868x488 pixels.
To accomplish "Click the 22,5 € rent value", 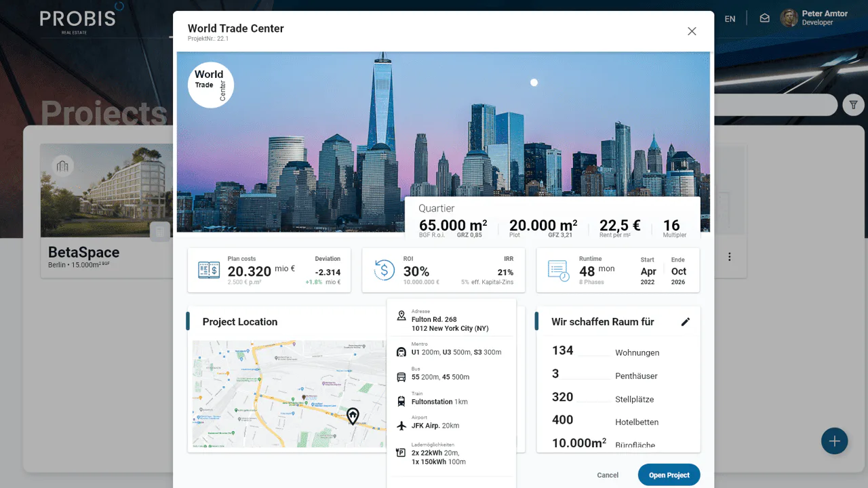I will coord(620,226).
